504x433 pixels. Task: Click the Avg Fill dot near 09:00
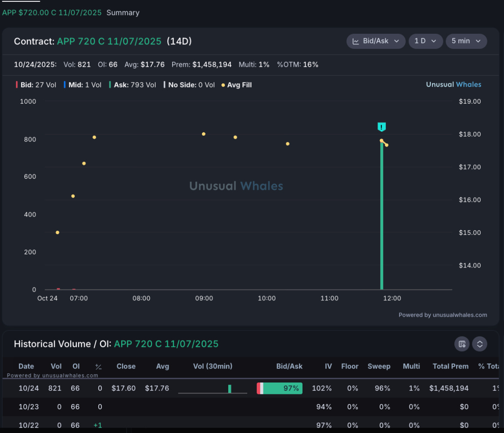203,134
